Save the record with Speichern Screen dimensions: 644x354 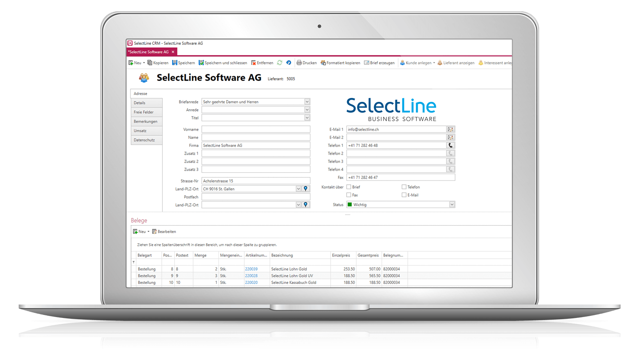pyautogui.click(x=183, y=63)
